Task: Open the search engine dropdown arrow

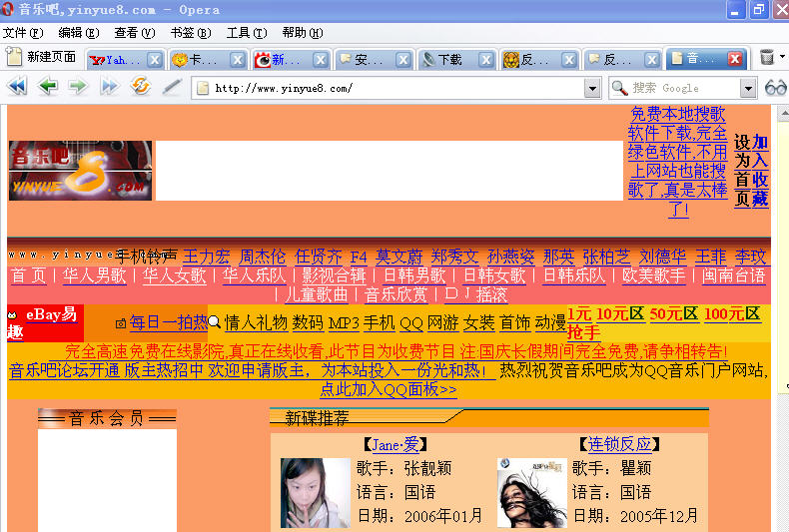Action: [748, 89]
